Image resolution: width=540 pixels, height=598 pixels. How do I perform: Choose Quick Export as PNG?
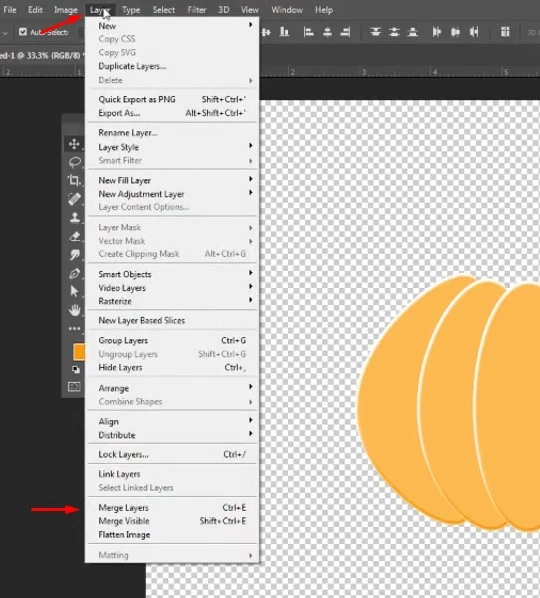pos(173,99)
